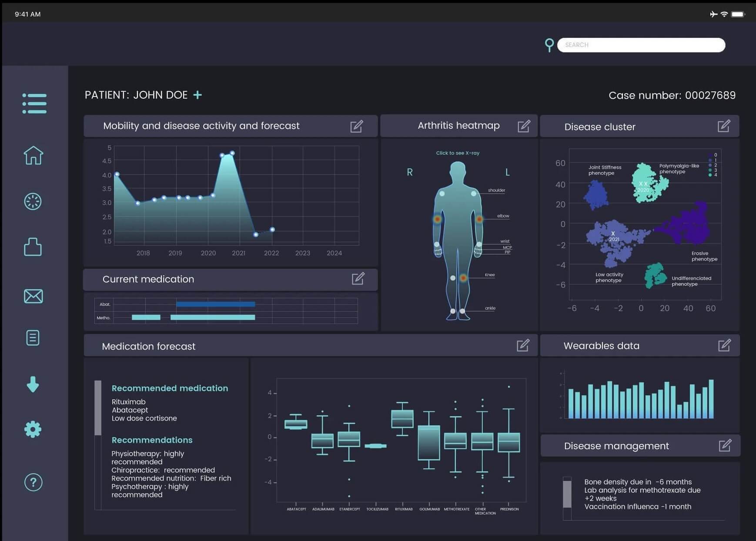Image resolution: width=756 pixels, height=541 pixels.
Task: Click the dark blue Abat. medication bar
Action: (x=215, y=304)
